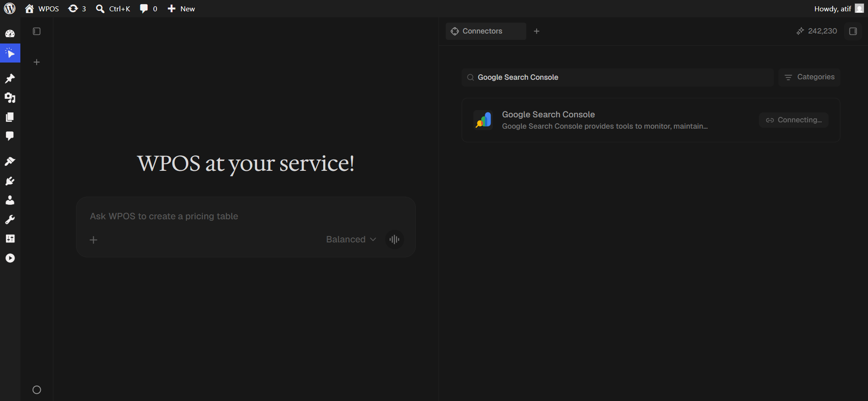The width and height of the screenshot is (868, 401).
Task: Check the 242,230 credits counter
Action: [x=817, y=31]
